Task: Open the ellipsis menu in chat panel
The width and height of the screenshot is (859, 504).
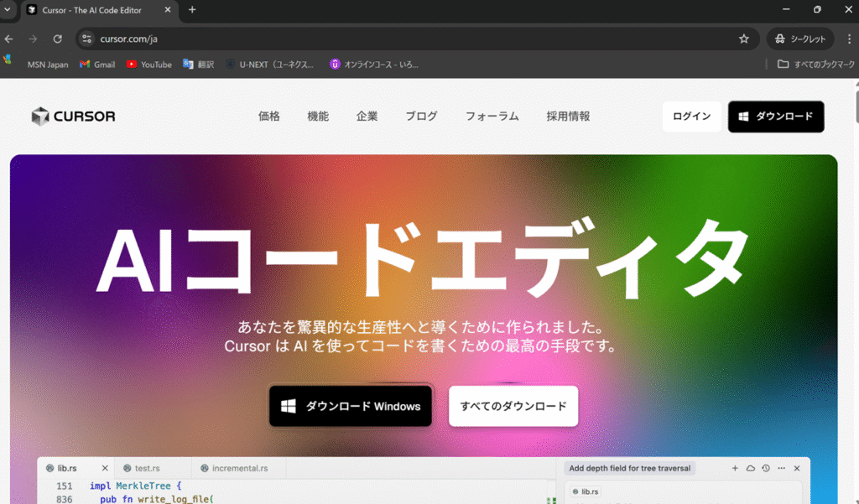Action: point(781,469)
